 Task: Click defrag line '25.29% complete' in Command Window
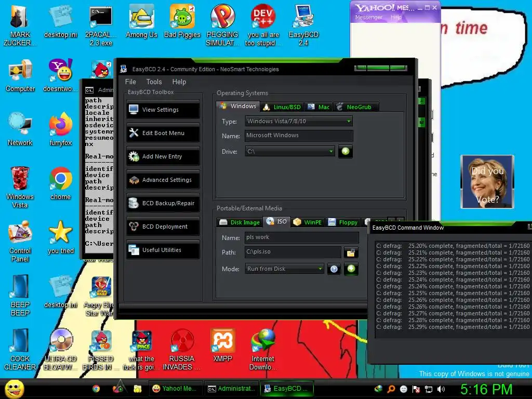click(x=453, y=327)
